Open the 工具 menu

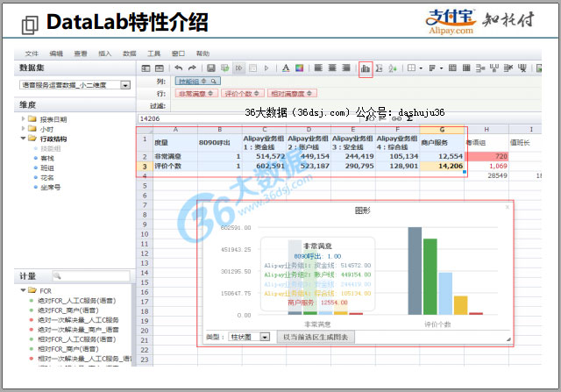(x=154, y=53)
